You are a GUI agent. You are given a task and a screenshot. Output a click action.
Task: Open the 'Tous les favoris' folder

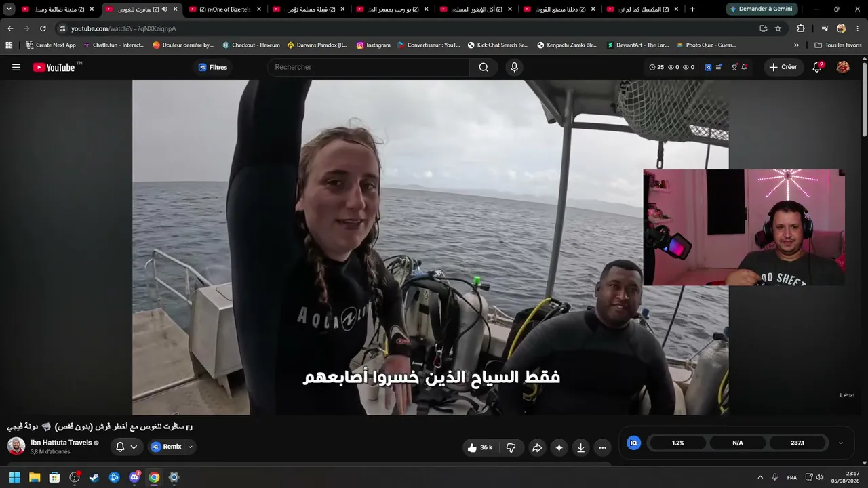pos(837,45)
